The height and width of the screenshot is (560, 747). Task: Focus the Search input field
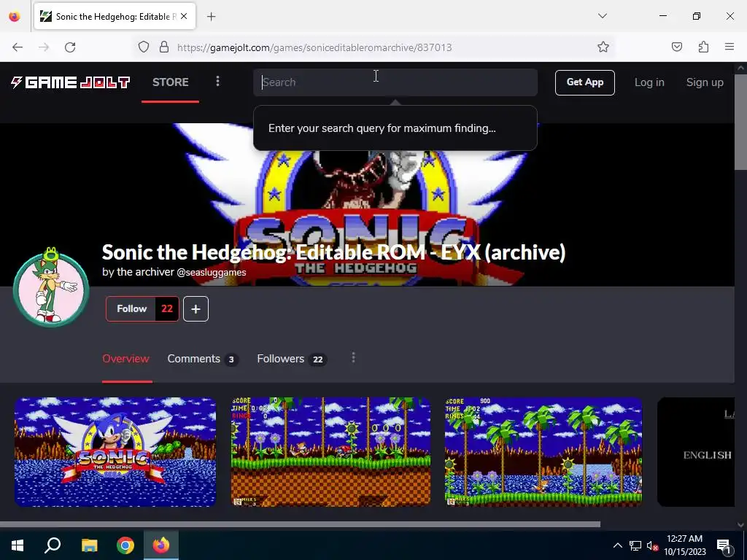pos(395,82)
